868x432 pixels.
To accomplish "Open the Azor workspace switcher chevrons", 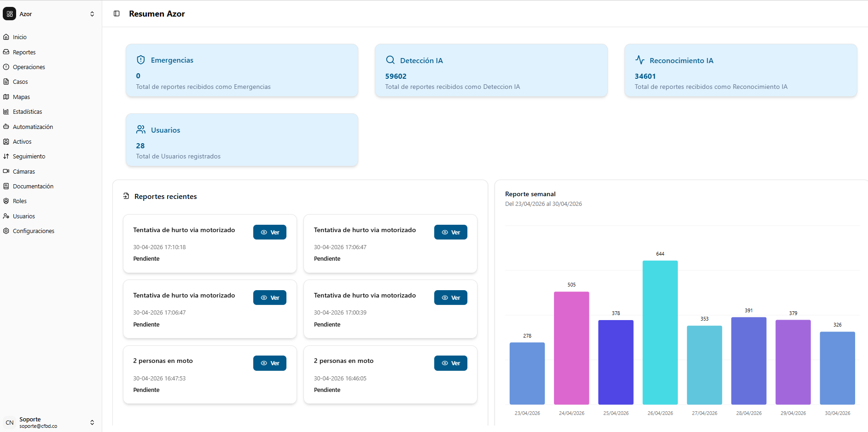I will click(x=92, y=14).
